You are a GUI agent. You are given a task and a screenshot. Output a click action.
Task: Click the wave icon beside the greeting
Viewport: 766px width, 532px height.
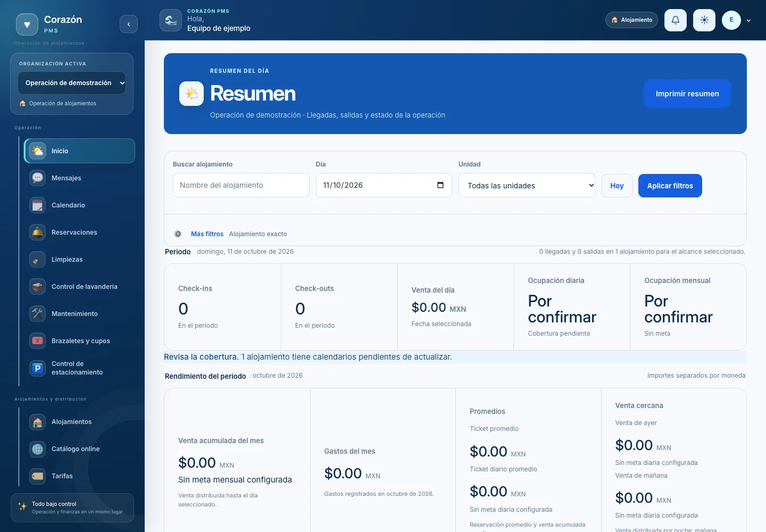(x=171, y=20)
